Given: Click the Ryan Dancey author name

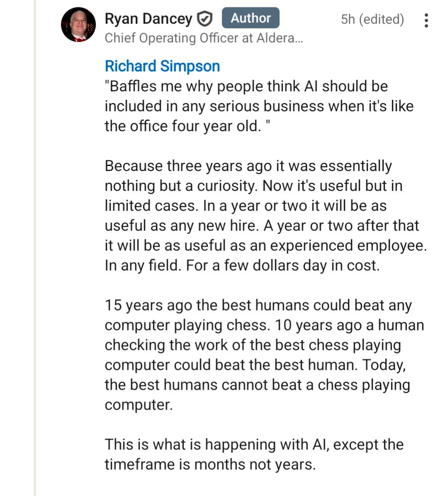Looking at the screenshot, I should (x=148, y=19).
